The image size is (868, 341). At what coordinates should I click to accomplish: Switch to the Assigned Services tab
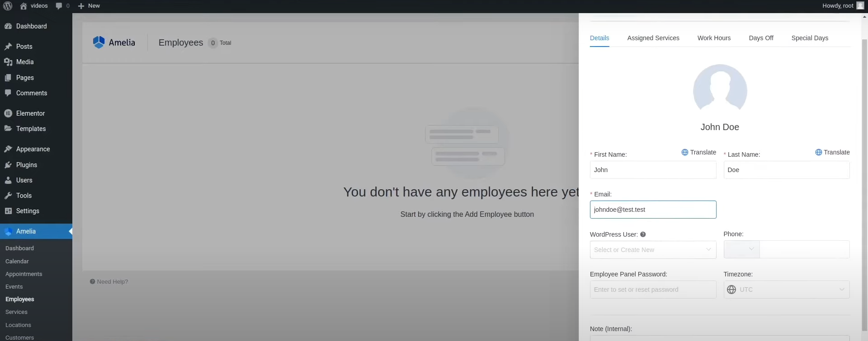click(653, 38)
